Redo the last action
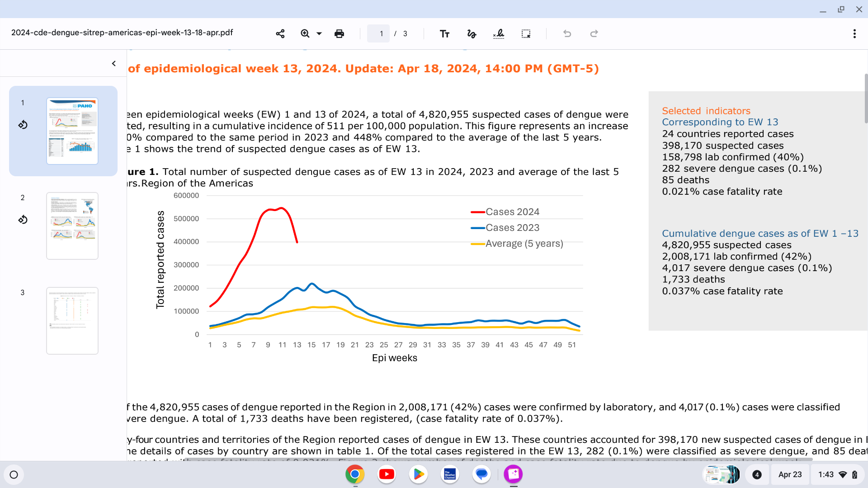 tap(594, 33)
